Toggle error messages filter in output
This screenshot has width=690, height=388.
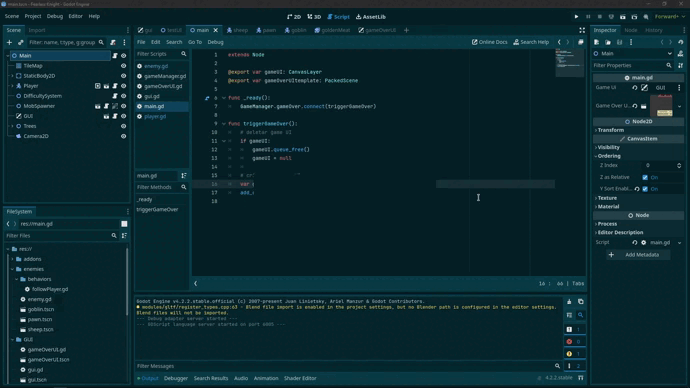[x=574, y=342]
